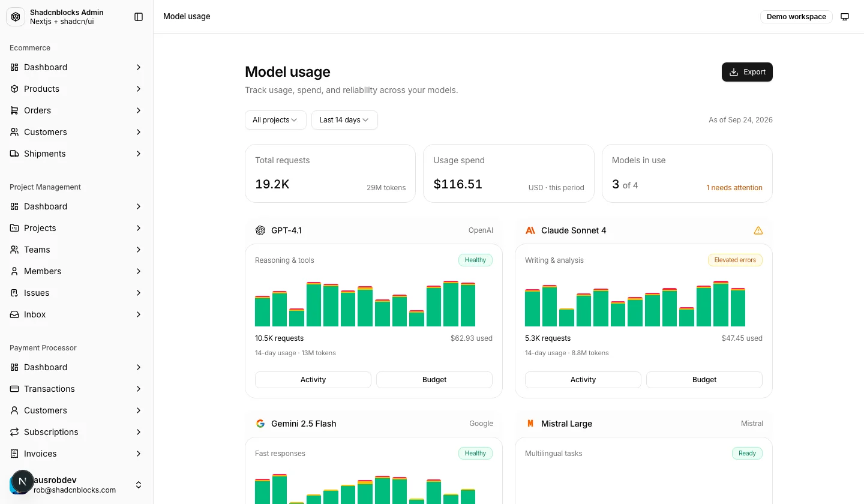Click the Demo workspace button
The image size is (864, 504).
[x=796, y=17]
